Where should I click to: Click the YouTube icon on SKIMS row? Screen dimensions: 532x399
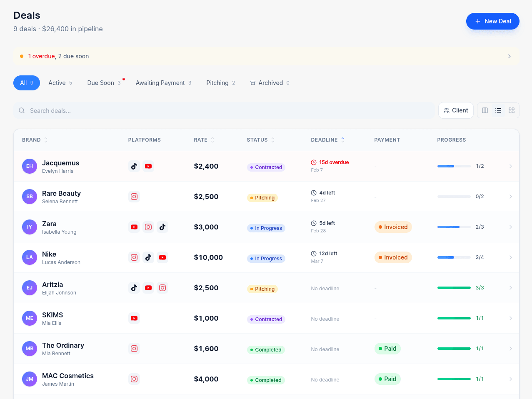134,318
